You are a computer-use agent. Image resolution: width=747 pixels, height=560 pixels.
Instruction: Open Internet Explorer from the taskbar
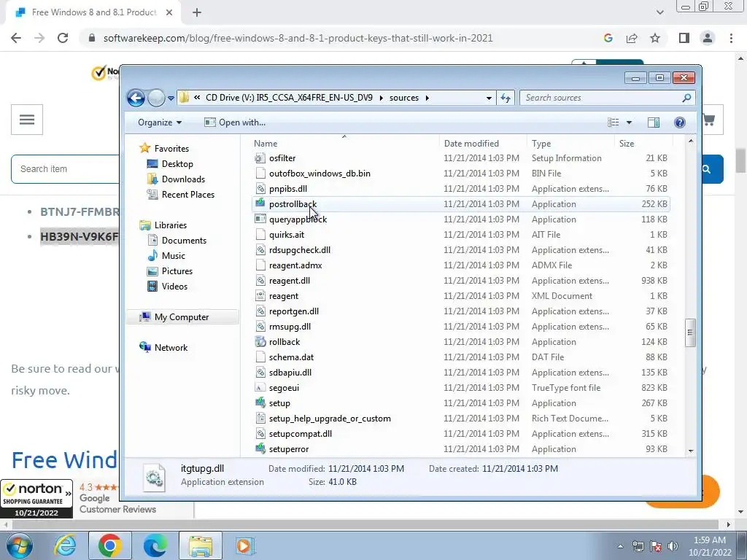[65, 545]
